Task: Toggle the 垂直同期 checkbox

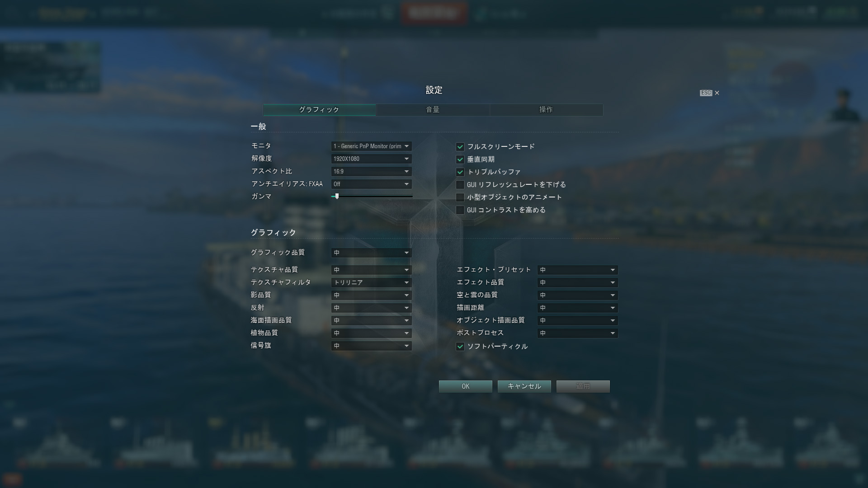Action: tap(460, 160)
